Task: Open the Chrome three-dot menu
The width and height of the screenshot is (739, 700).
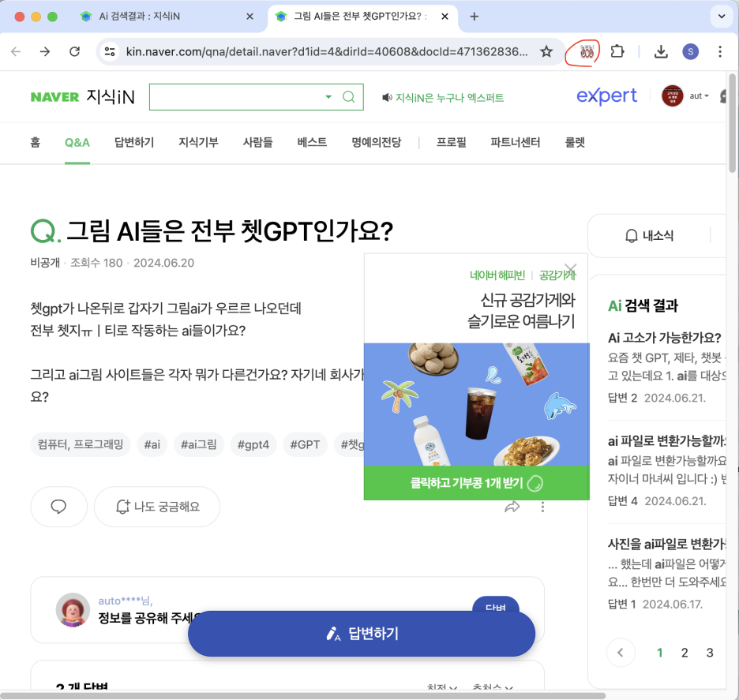Action: (x=720, y=51)
